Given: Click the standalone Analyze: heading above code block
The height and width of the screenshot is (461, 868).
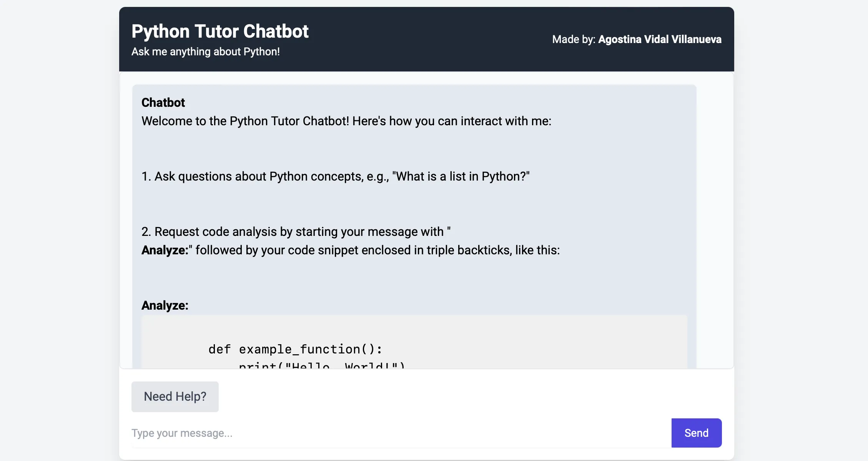Looking at the screenshot, I should pos(165,305).
